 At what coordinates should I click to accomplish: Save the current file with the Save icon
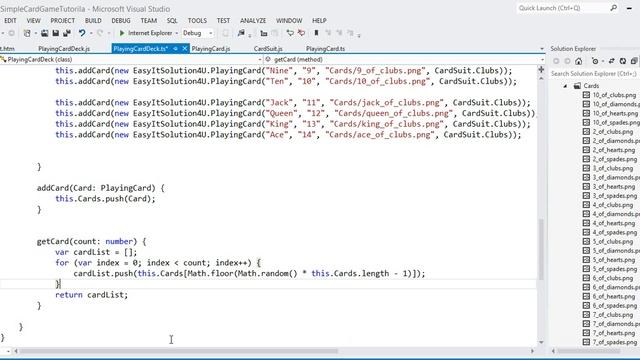pos(56,33)
